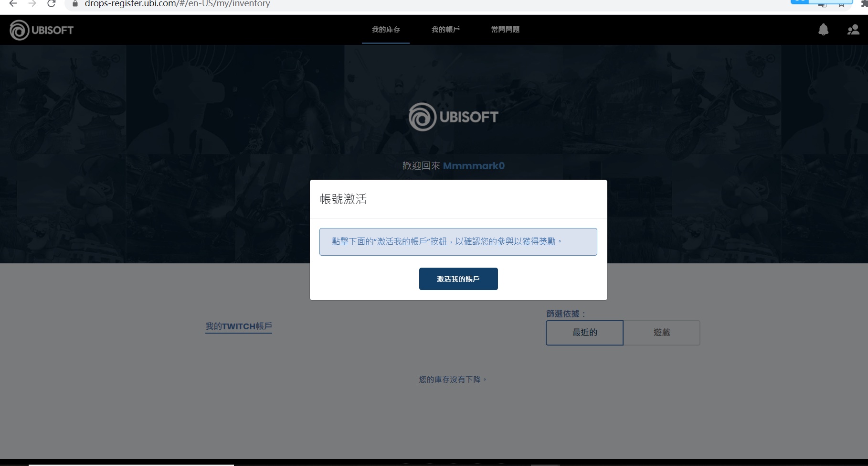Click the browser back arrow
The width and height of the screenshot is (868, 466).
click(x=13, y=4)
